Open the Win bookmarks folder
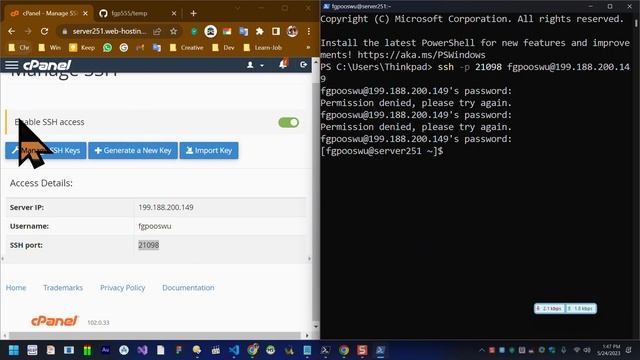 [x=49, y=48]
